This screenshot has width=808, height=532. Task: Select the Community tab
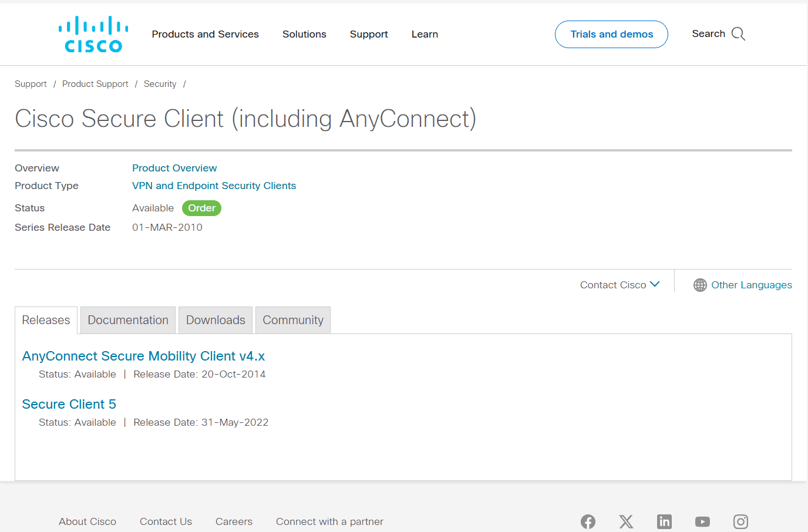pos(293,320)
